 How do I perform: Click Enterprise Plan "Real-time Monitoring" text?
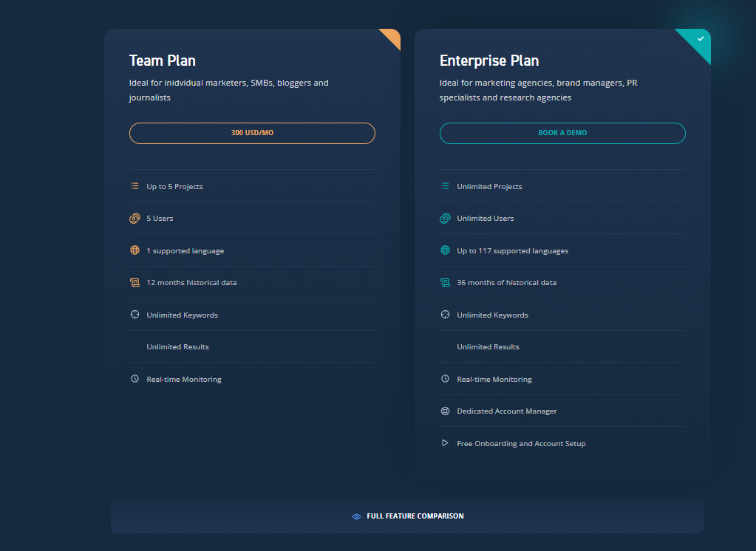494,380
